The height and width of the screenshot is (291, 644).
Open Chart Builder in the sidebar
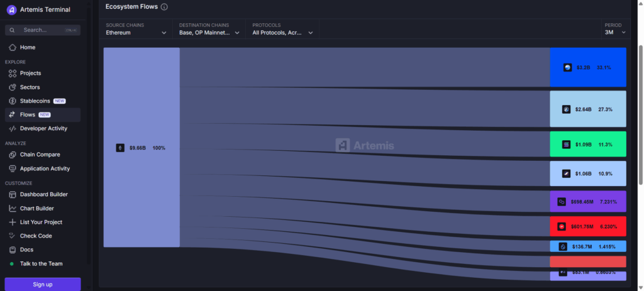[x=43, y=209]
